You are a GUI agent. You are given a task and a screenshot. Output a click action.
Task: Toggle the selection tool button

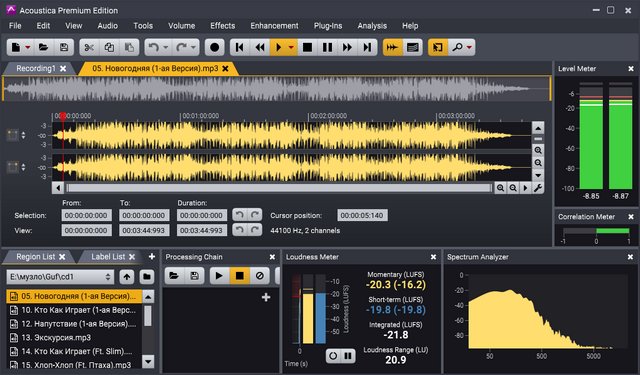[438, 47]
